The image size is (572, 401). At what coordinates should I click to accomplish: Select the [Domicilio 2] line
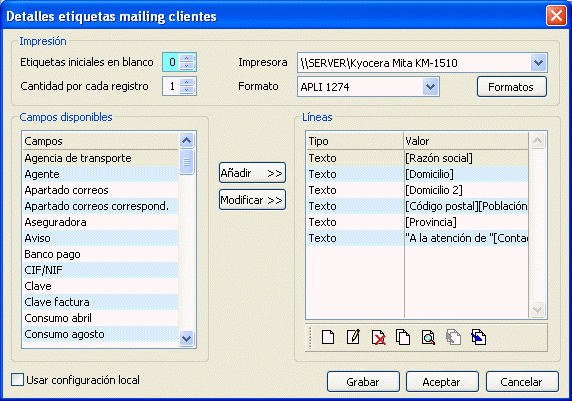coord(417,190)
